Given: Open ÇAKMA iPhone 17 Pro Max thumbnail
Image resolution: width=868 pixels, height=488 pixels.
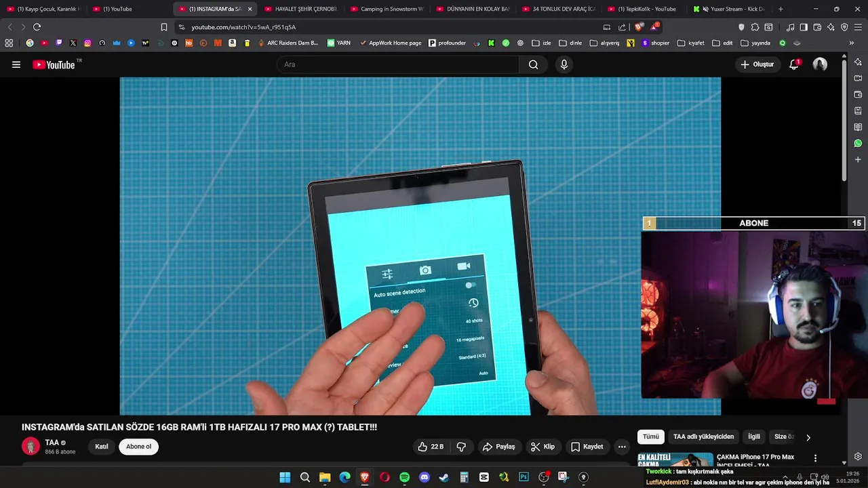Looking at the screenshot, I should 675,460.
